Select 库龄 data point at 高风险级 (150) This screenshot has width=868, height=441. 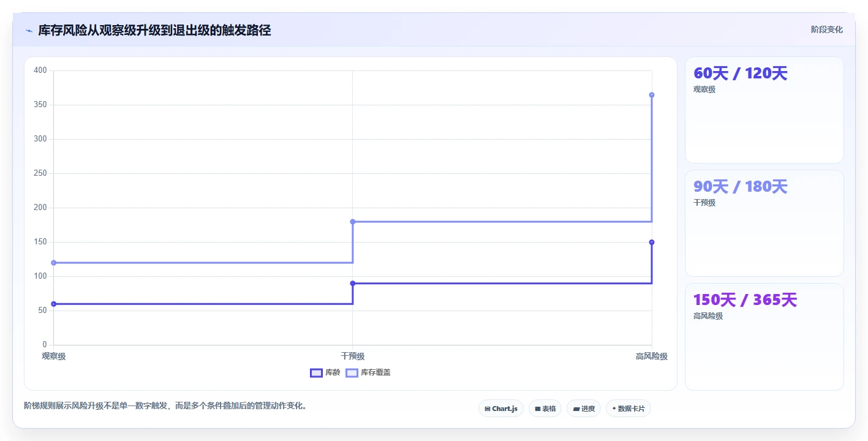click(x=652, y=242)
